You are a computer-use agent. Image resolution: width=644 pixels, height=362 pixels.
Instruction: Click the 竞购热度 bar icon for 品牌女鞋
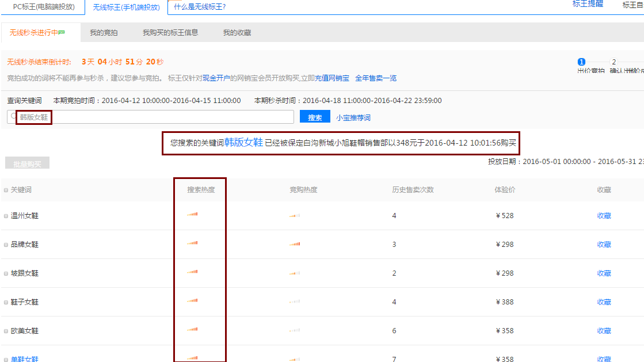coord(295,244)
